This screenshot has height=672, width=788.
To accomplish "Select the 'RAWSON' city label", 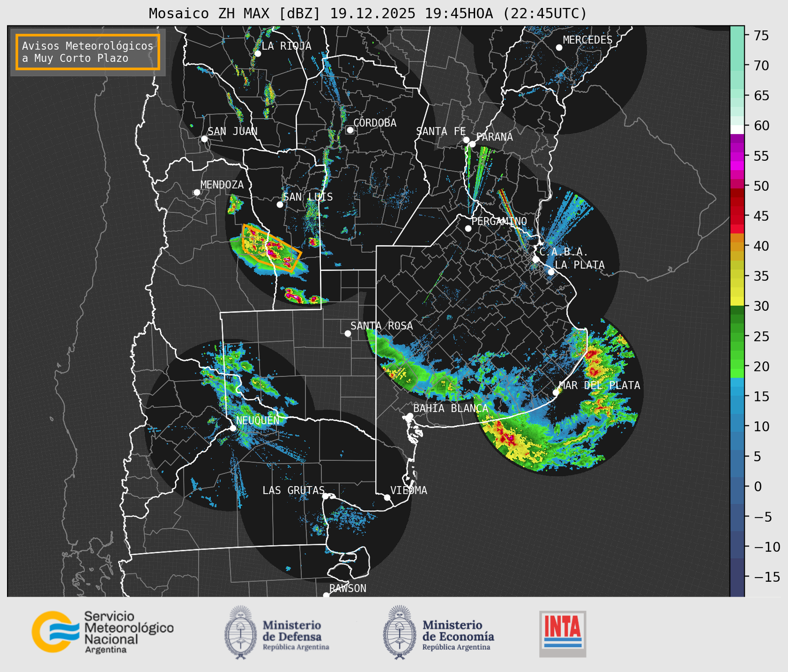I will [x=348, y=588].
